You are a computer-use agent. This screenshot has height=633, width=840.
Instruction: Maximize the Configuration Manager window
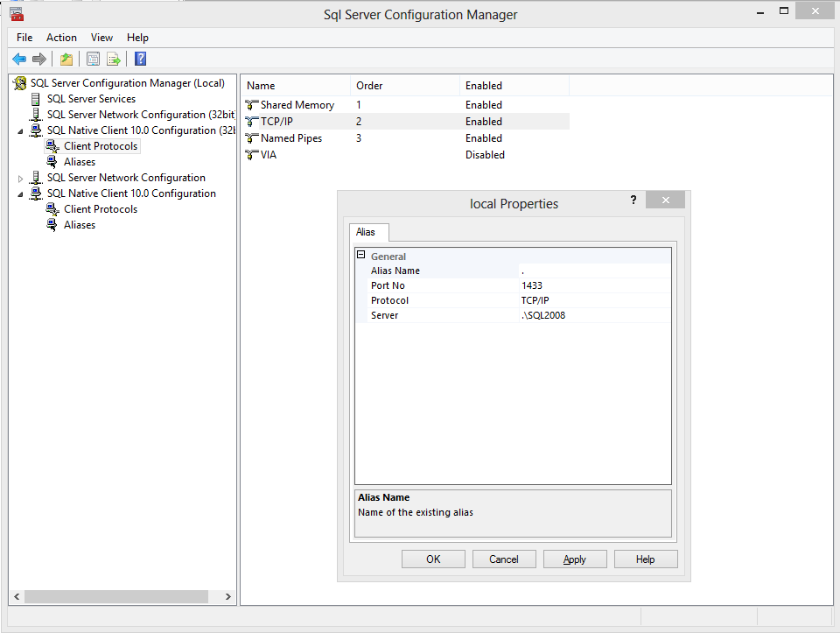click(784, 11)
